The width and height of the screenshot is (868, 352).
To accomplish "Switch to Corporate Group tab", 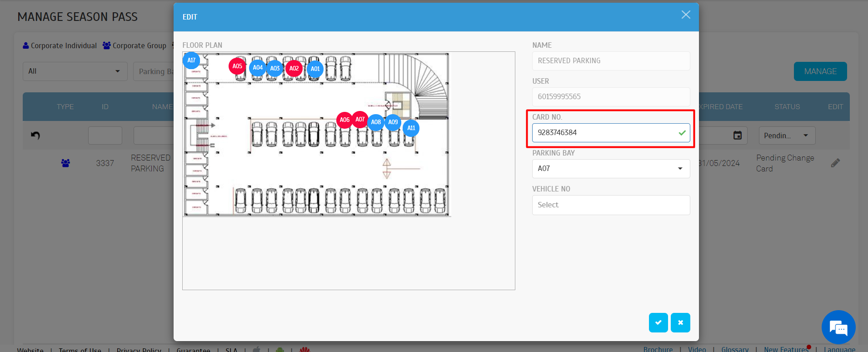I will click(x=135, y=45).
